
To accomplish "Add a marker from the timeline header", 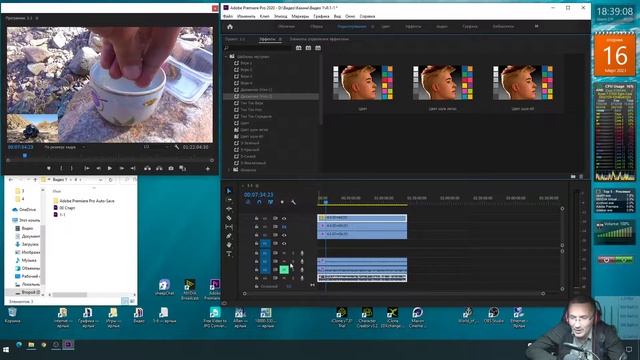I will click(x=282, y=202).
